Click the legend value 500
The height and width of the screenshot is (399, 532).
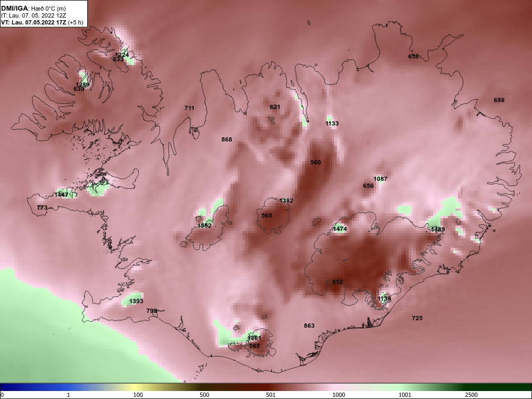click(204, 395)
